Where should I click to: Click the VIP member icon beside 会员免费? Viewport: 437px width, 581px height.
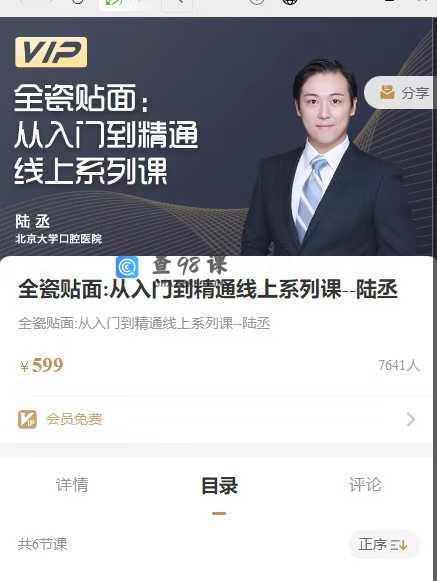point(27,419)
